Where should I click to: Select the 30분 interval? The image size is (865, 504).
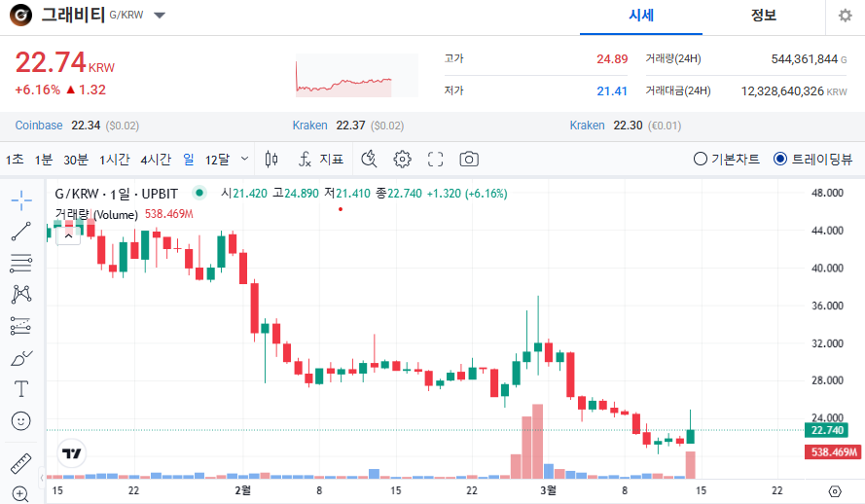tap(76, 160)
